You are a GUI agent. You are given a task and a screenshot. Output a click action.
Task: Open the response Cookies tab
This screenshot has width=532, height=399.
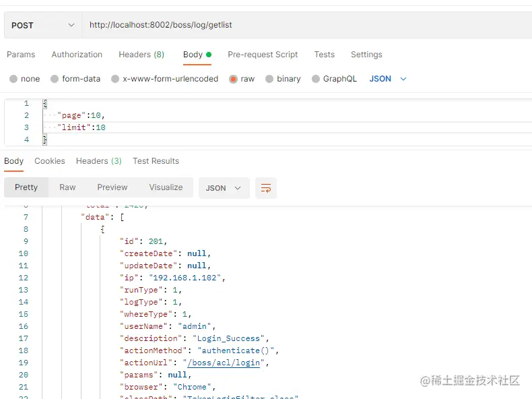click(x=50, y=161)
